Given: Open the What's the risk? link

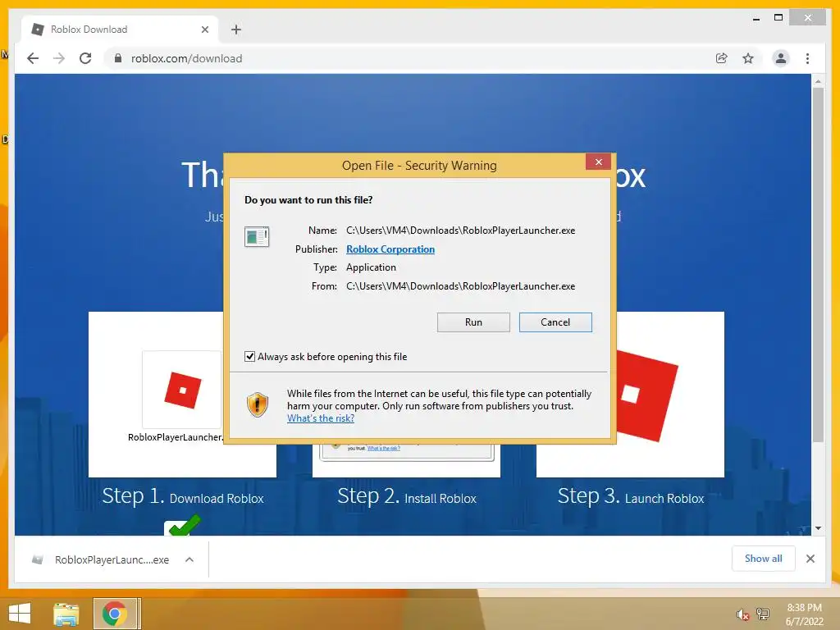Looking at the screenshot, I should point(321,418).
